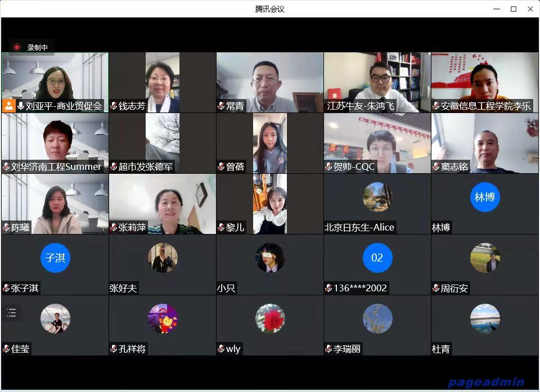Image resolution: width=540 pixels, height=392 pixels.
Task: Click the muted mic icon beside wly
Action: pos(221,349)
